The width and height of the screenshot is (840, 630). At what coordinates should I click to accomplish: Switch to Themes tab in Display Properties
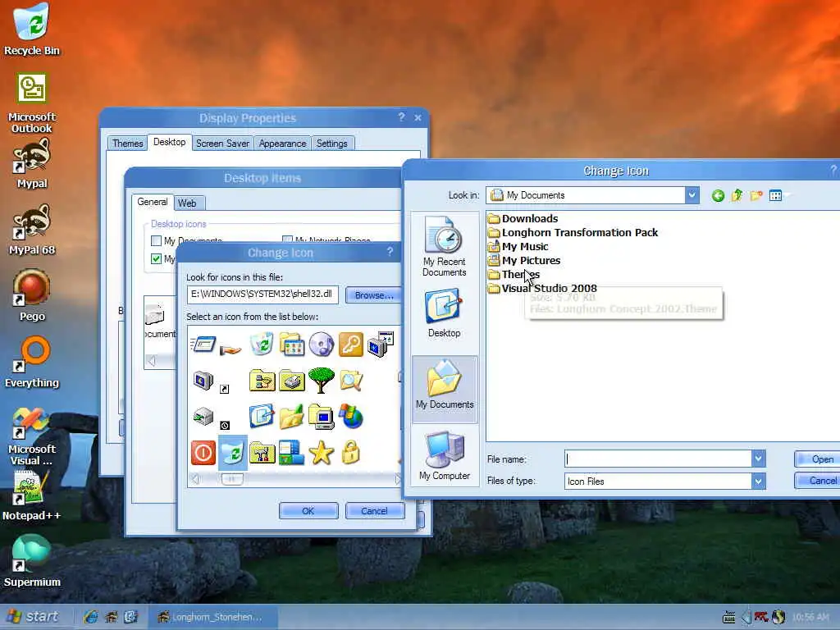[x=127, y=143]
